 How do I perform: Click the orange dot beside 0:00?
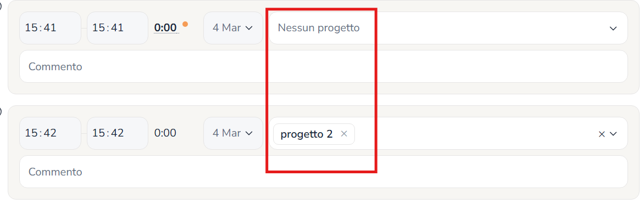pos(185,24)
